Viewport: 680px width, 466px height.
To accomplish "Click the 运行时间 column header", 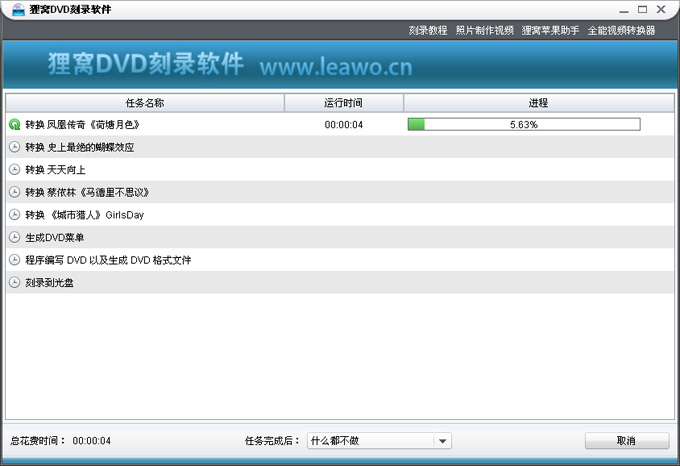I will [343, 103].
